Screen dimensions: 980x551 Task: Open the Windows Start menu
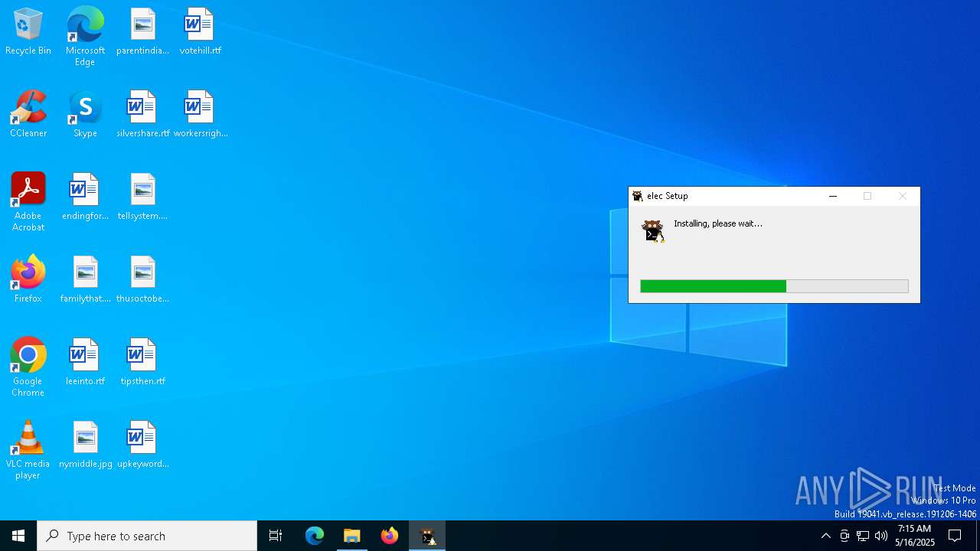[18, 536]
